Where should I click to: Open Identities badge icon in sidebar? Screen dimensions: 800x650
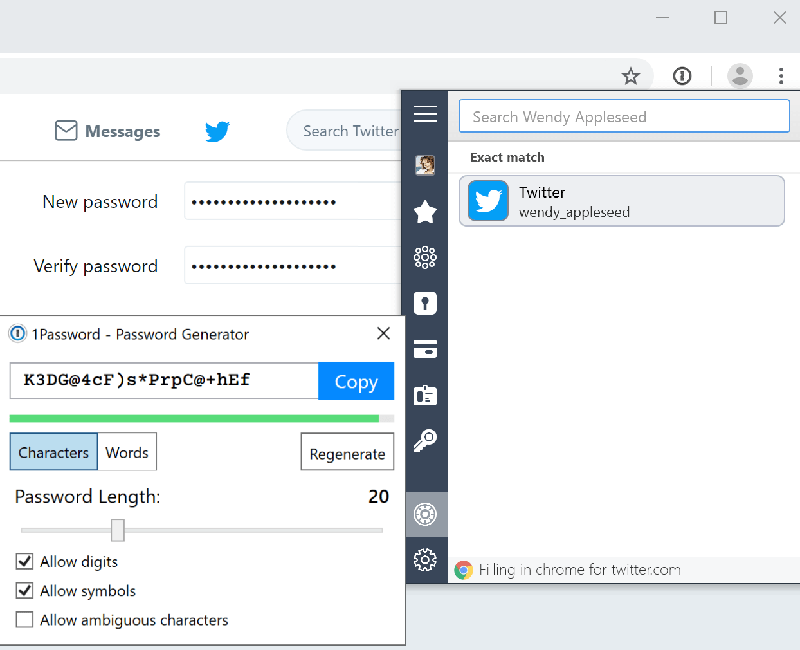(425, 395)
